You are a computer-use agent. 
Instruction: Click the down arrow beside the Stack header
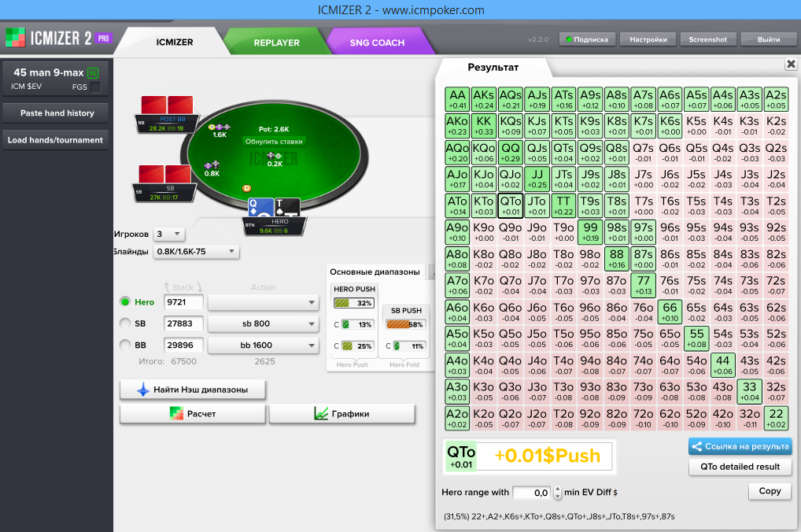click(200, 287)
